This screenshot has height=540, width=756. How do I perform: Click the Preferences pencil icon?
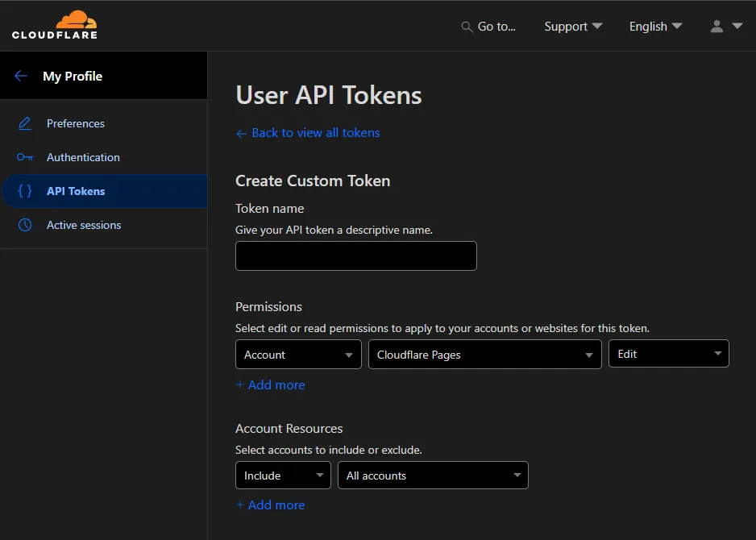tap(25, 123)
